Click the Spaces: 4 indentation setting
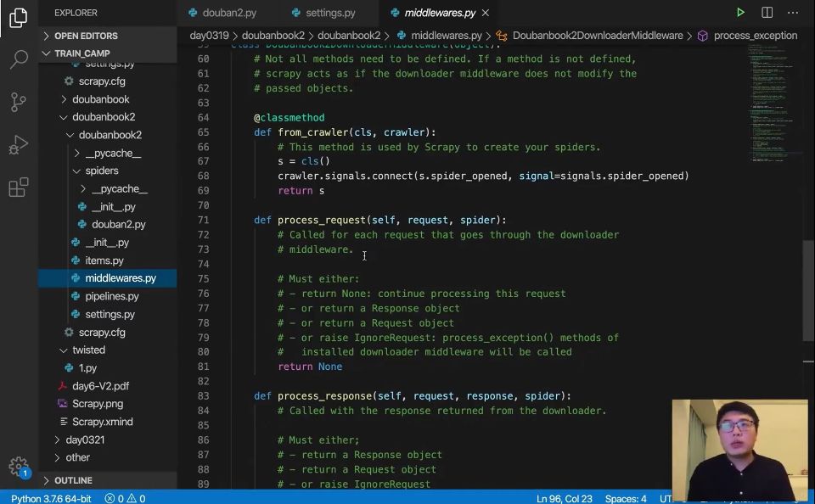The width and height of the screenshot is (815, 504). tap(626, 498)
